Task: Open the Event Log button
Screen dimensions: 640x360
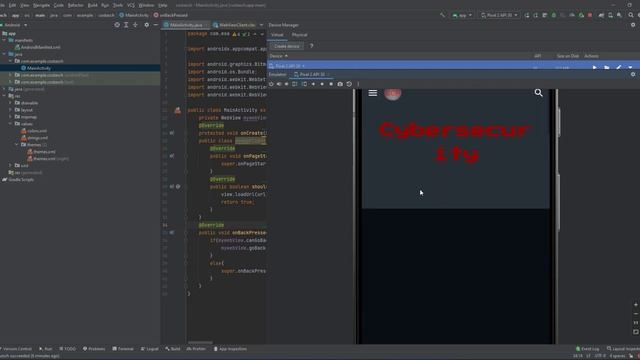Action: [x=587, y=349]
